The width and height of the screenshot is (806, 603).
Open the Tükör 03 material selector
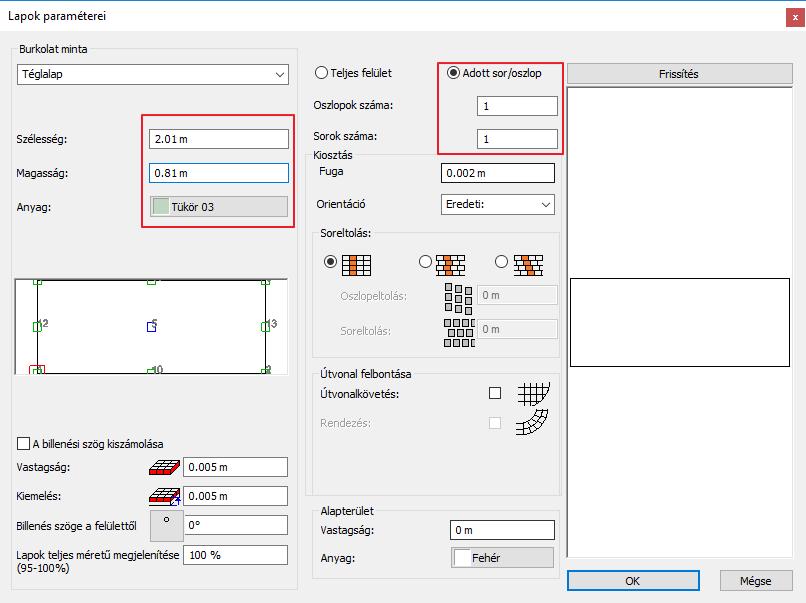click(x=218, y=207)
